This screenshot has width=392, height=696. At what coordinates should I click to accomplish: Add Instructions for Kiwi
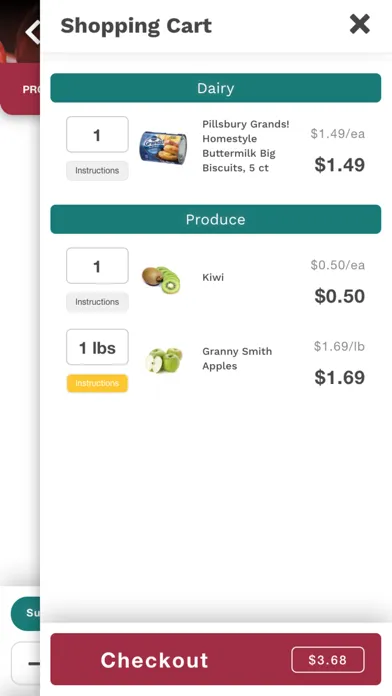coord(97,302)
